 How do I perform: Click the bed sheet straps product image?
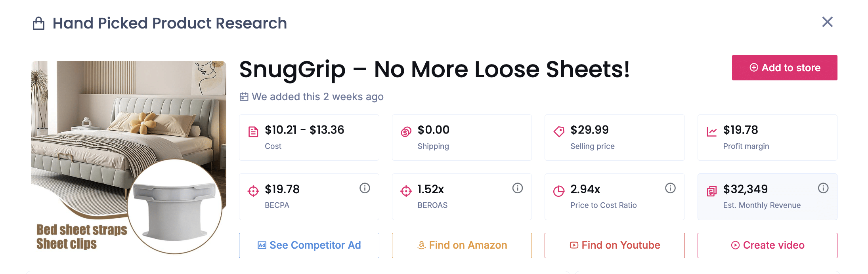coord(128,158)
